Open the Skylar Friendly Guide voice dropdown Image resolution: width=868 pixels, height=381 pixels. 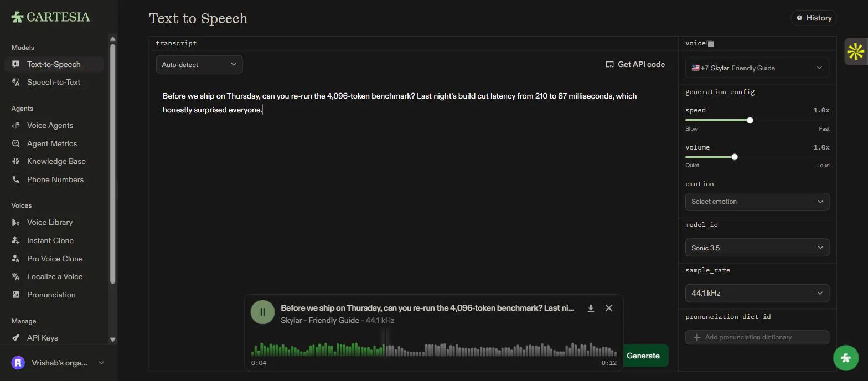(757, 68)
